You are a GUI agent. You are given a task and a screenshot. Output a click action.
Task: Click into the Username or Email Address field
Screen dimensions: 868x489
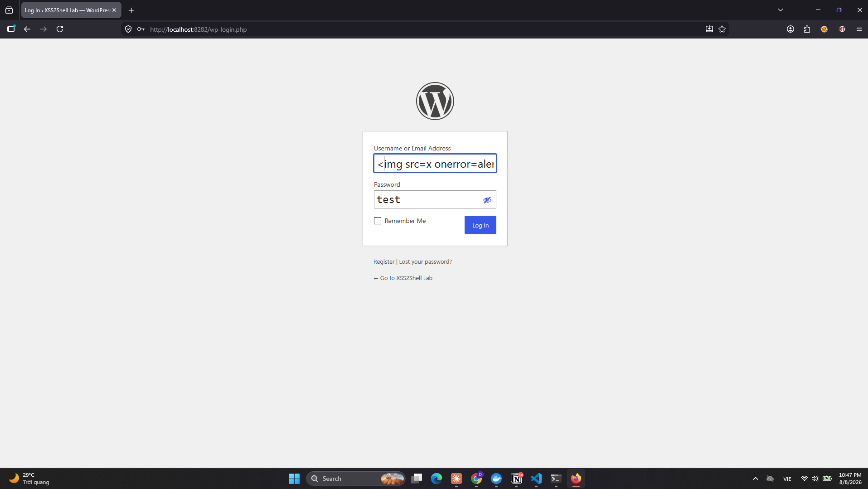point(435,163)
